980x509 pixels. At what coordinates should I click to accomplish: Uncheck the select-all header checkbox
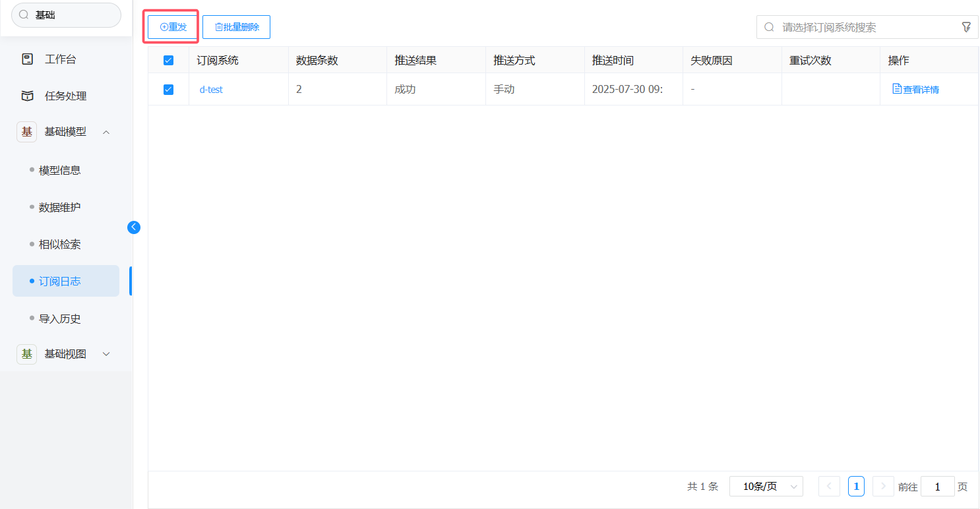pos(168,61)
